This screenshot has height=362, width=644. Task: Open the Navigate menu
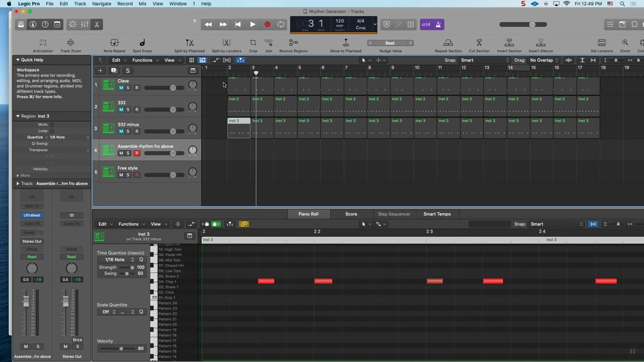click(x=102, y=4)
